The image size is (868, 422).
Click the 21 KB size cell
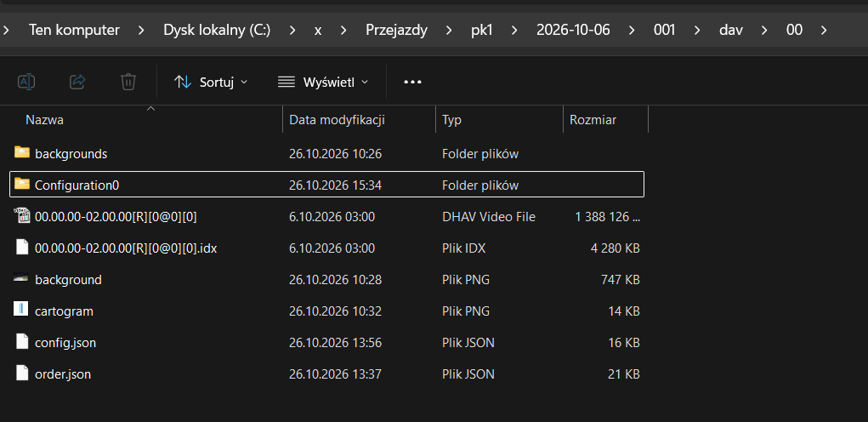624,375
